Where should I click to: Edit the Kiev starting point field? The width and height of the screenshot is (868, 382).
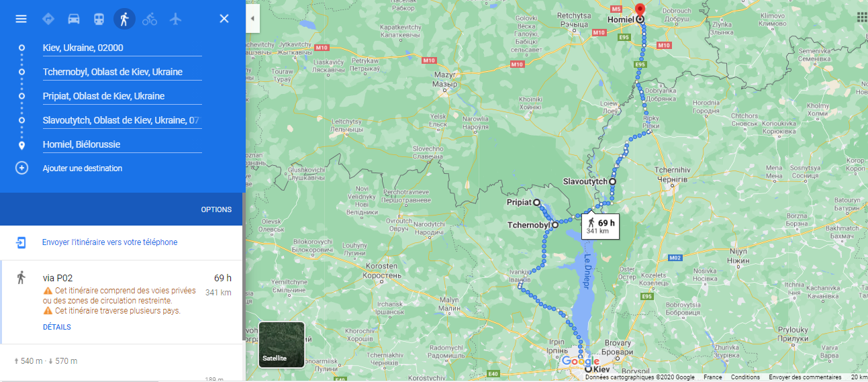[x=122, y=48]
